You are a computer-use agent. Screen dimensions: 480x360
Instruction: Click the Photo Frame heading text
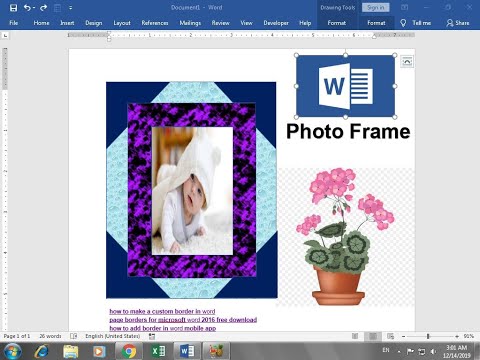[x=348, y=131]
